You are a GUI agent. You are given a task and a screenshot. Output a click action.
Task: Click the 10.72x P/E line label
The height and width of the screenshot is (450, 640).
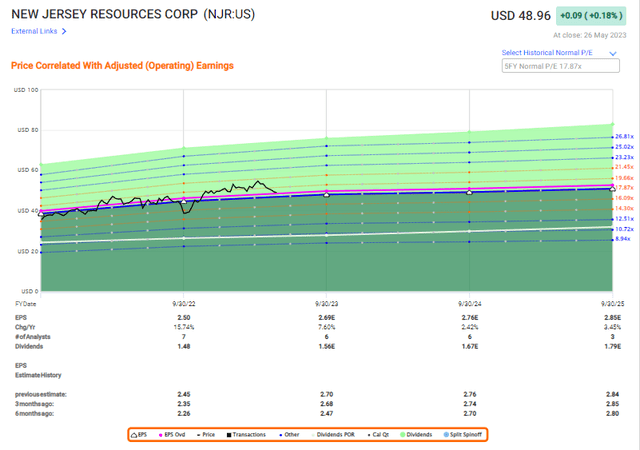tap(624, 229)
